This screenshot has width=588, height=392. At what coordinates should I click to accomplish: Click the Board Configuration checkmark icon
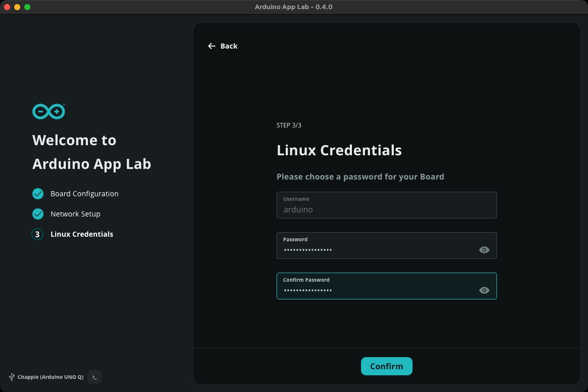click(x=38, y=194)
